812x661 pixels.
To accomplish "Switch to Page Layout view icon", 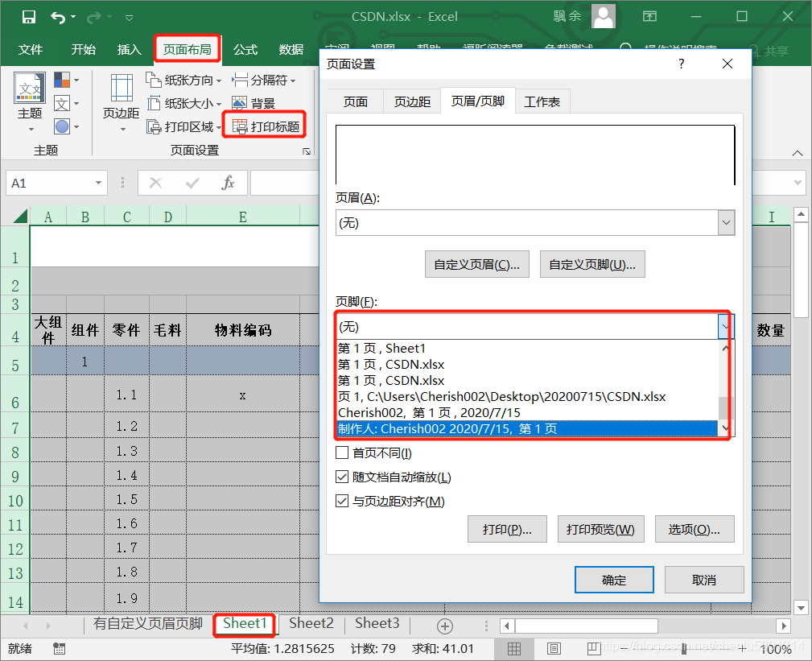I will click(554, 649).
